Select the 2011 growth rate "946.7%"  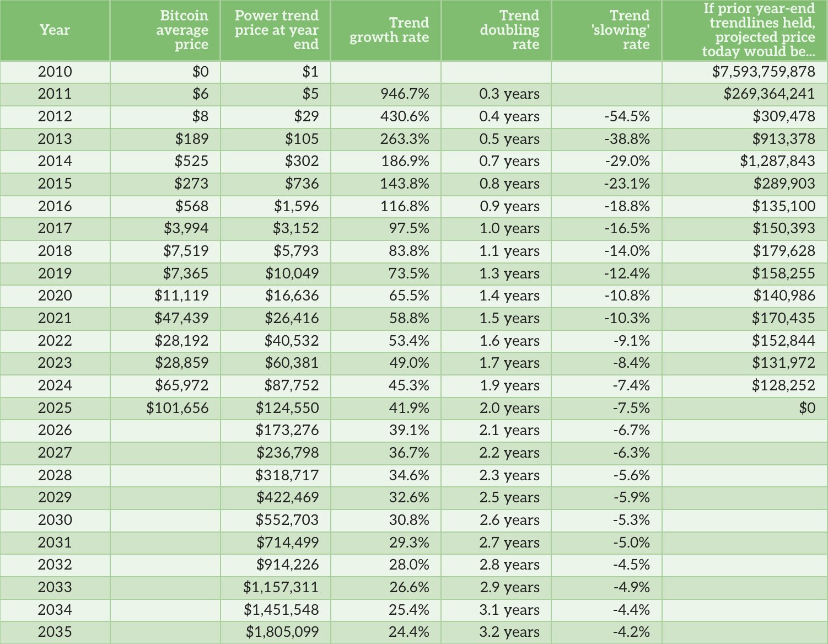[x=405, y=94]
